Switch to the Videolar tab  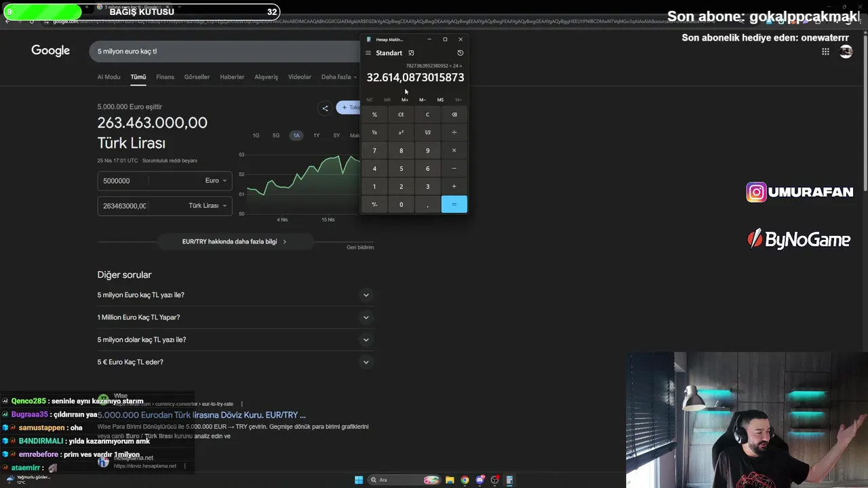click(x=300, y=77)
